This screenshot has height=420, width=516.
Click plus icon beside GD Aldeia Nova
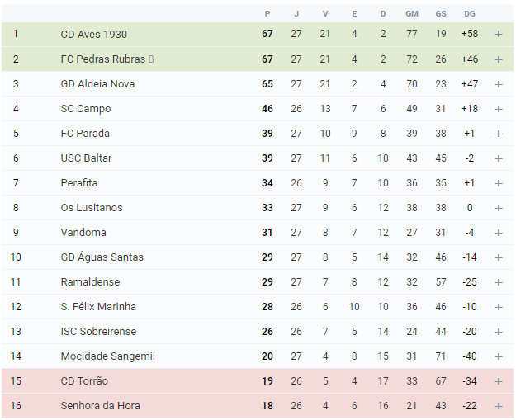[498, 84]
